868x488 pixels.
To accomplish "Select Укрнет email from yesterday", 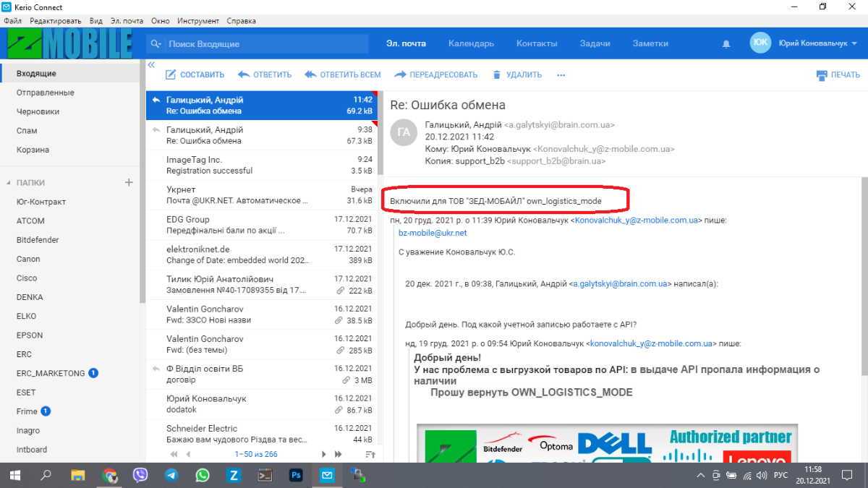I will (x=261, y=195).
